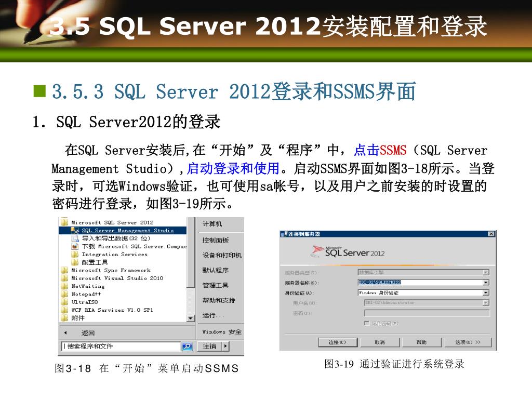Screen dimensions: 532x399
Task: Open the UltraISO folder icon
Action: point(64,302)
